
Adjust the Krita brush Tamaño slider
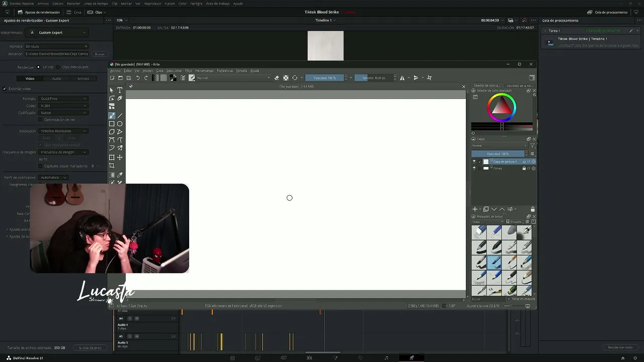click(x=374, y=78)
